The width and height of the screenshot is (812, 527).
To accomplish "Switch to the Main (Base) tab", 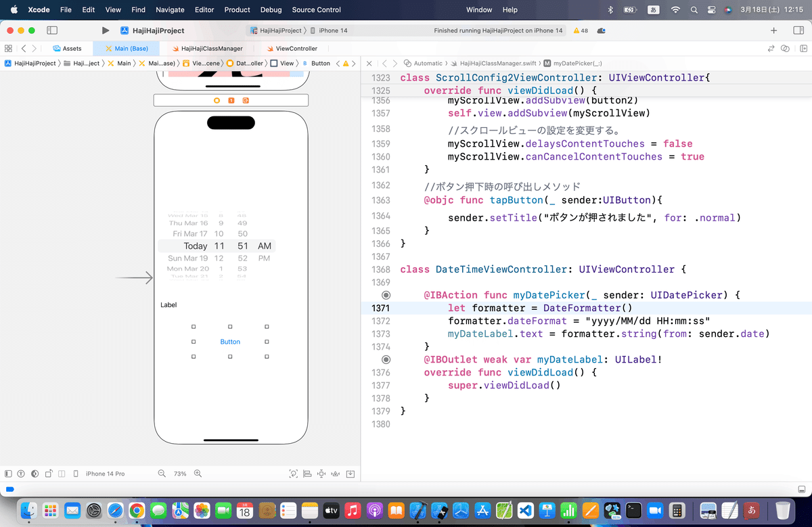I will pyautogui.click(x=127, y=49).
